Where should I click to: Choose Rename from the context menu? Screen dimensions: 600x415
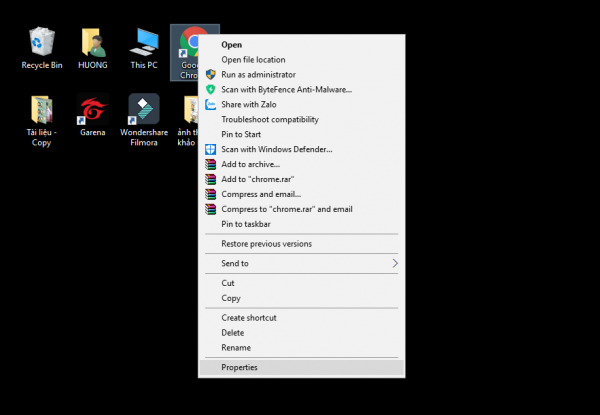[302, 348]
